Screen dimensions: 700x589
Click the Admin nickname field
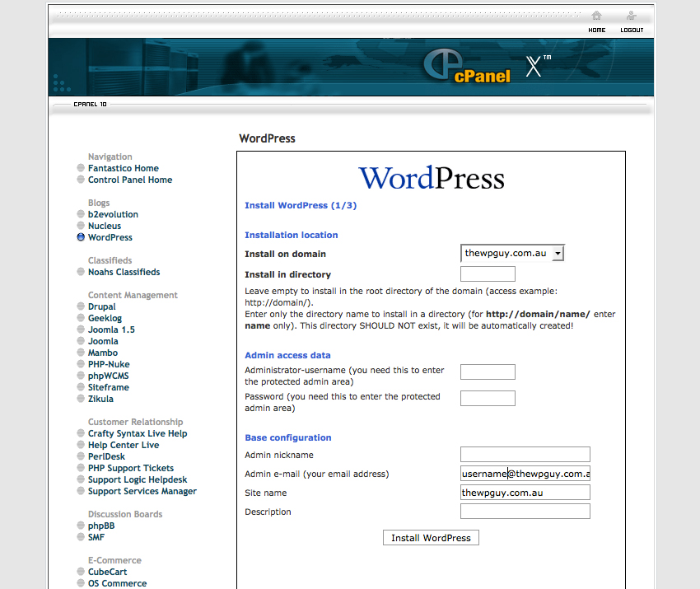click(x=525, y=454)
